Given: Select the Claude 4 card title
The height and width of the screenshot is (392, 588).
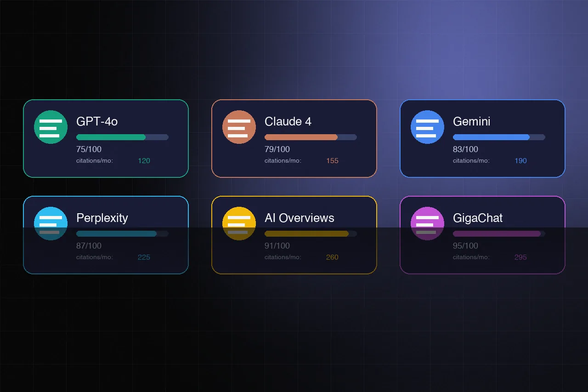Looking at the screenshot, I should [288, 121].
